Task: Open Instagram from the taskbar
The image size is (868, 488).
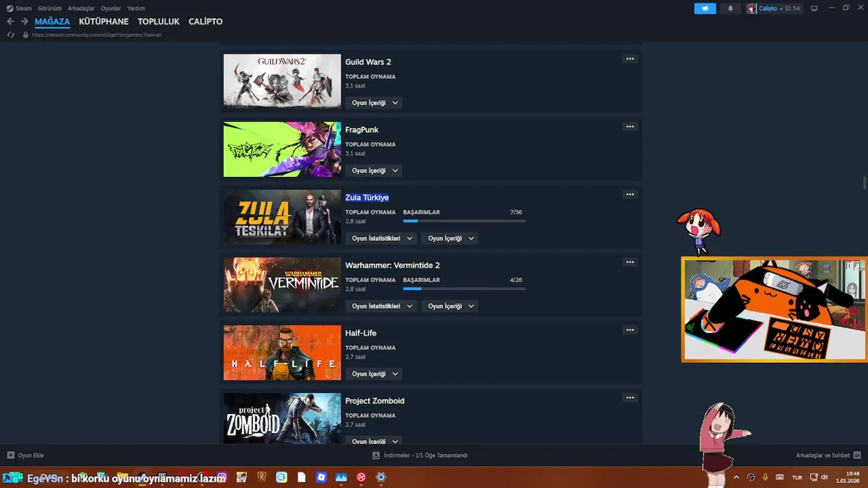Action: (222, 477)
